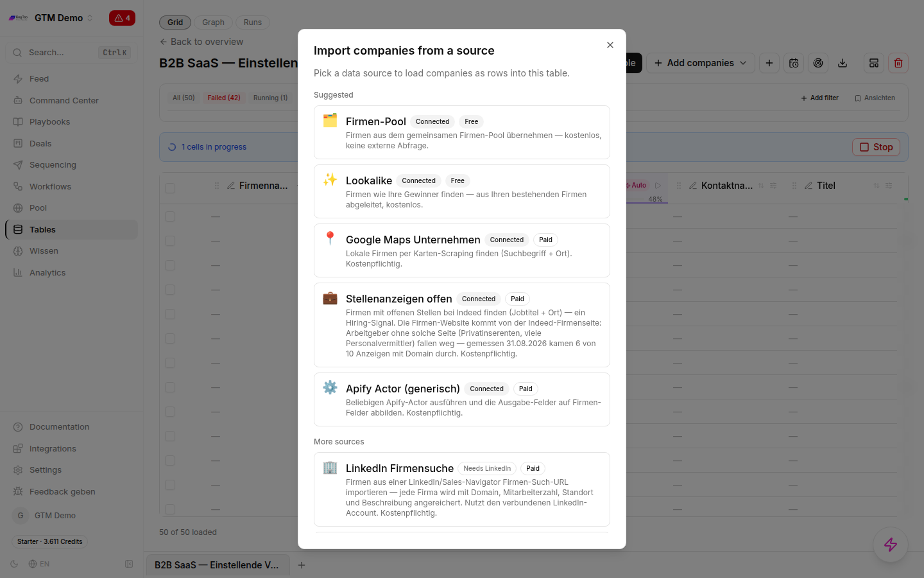Screen dimensions: 924x578
Task: Click the Auto badge in column header
Action: pos(637,185)
